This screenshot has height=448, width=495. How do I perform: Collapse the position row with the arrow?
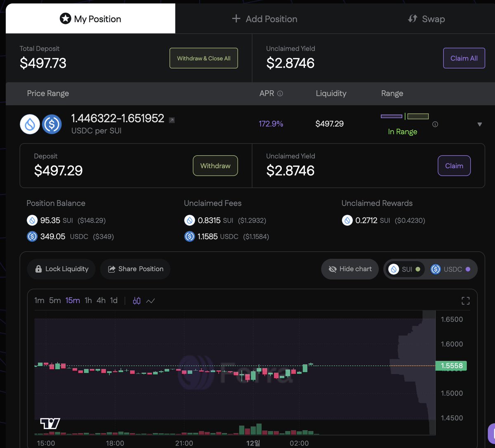(x=479, y=124)
